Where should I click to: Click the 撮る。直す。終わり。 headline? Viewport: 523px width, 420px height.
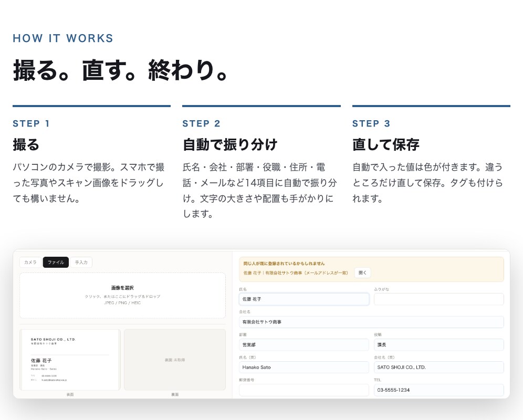(121, 70)
